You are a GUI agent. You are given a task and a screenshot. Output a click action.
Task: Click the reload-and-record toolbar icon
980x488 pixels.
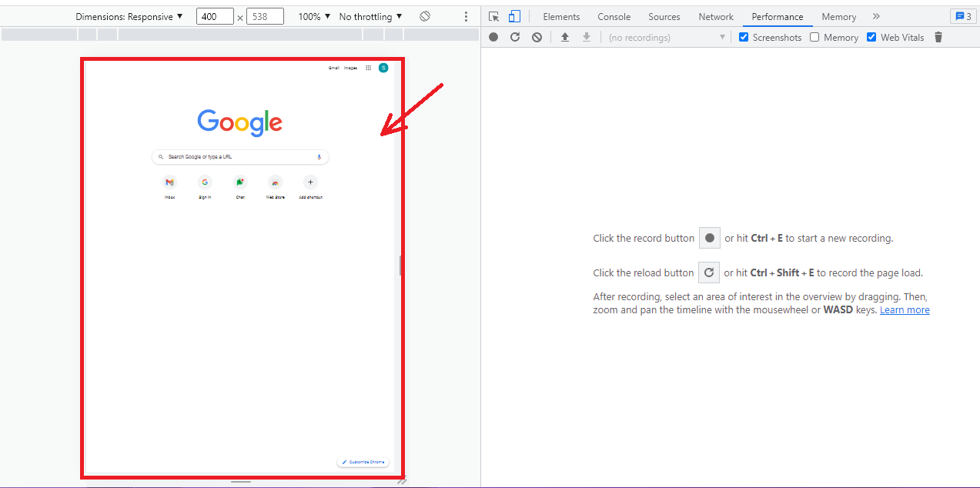tap(515, 37)
